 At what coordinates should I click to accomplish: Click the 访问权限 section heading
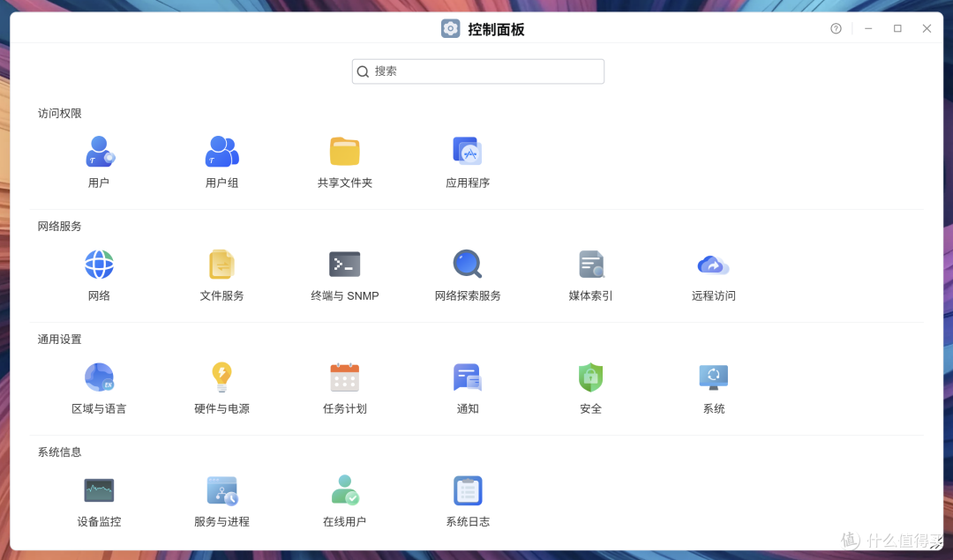[60, 114]
